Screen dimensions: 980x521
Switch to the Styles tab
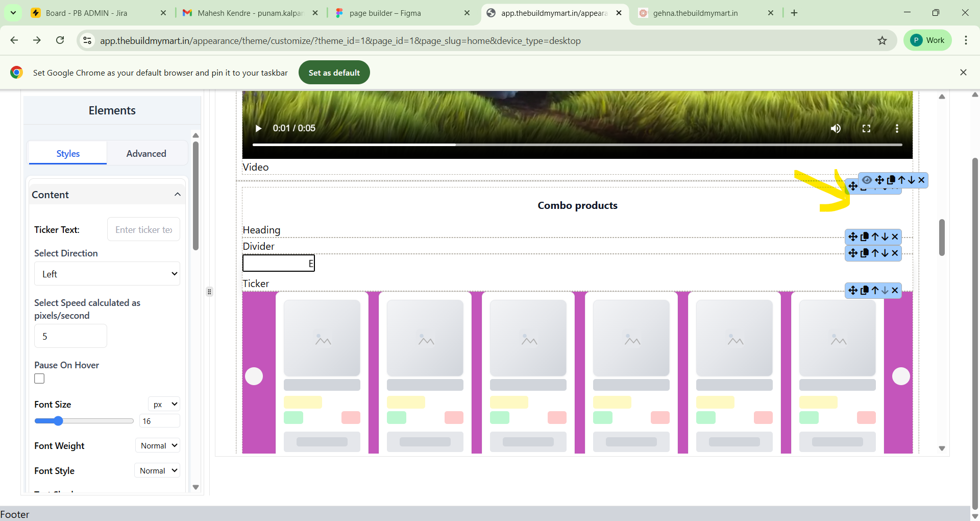[x=68, y=153]
